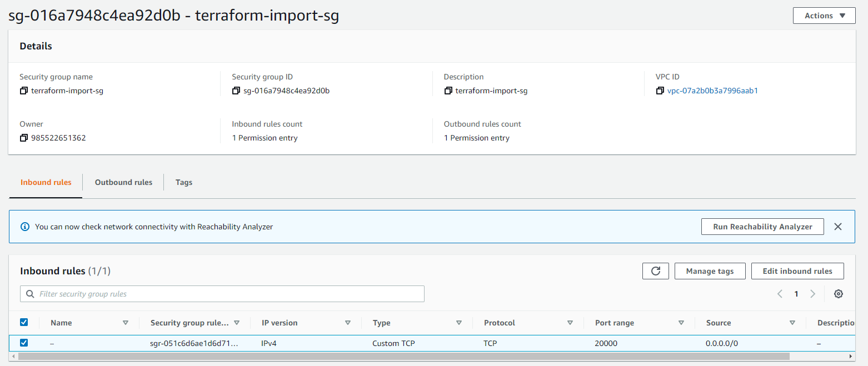Sort by Name column arrow

click(126, 323)
